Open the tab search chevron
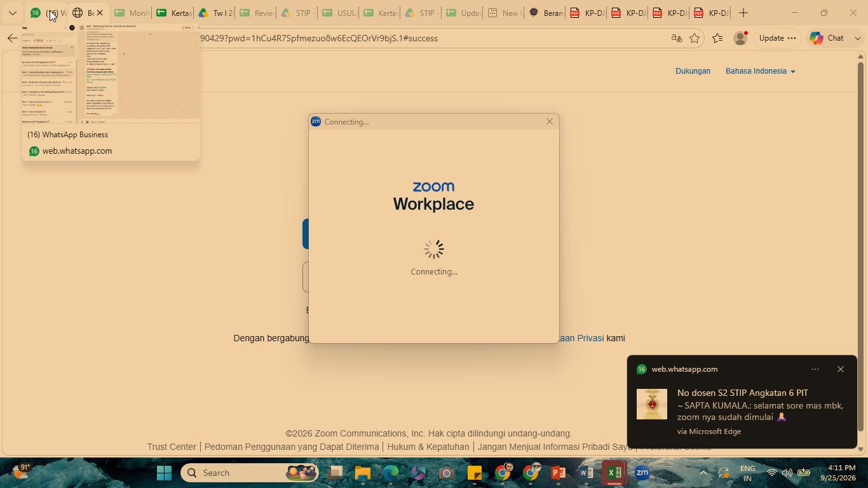The image size is (868, 488). click(12, 13)
